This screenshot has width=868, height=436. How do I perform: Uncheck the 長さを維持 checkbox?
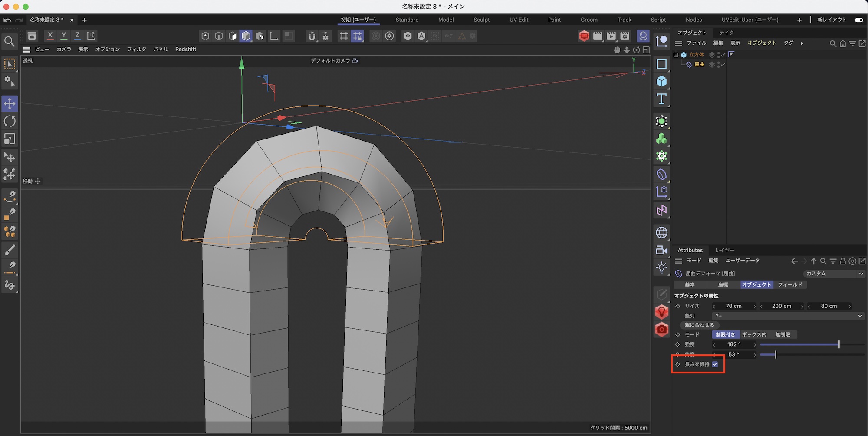[715, 364]
